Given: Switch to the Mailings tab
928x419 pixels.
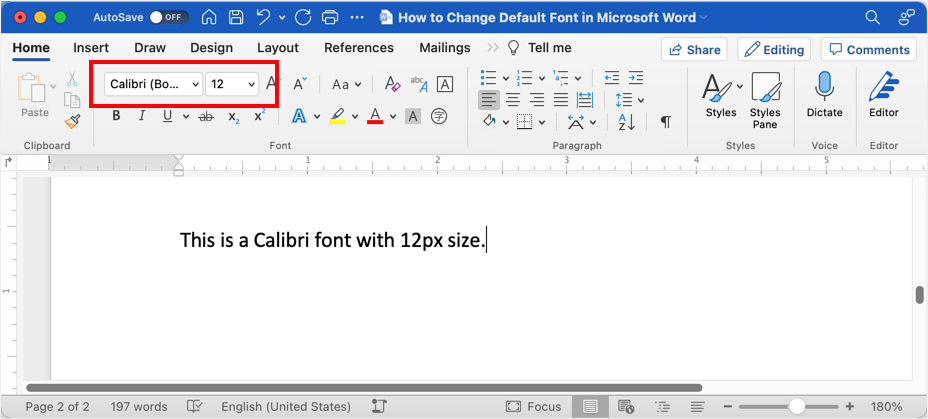Looking at the screenshot, I should coord(445,48).
